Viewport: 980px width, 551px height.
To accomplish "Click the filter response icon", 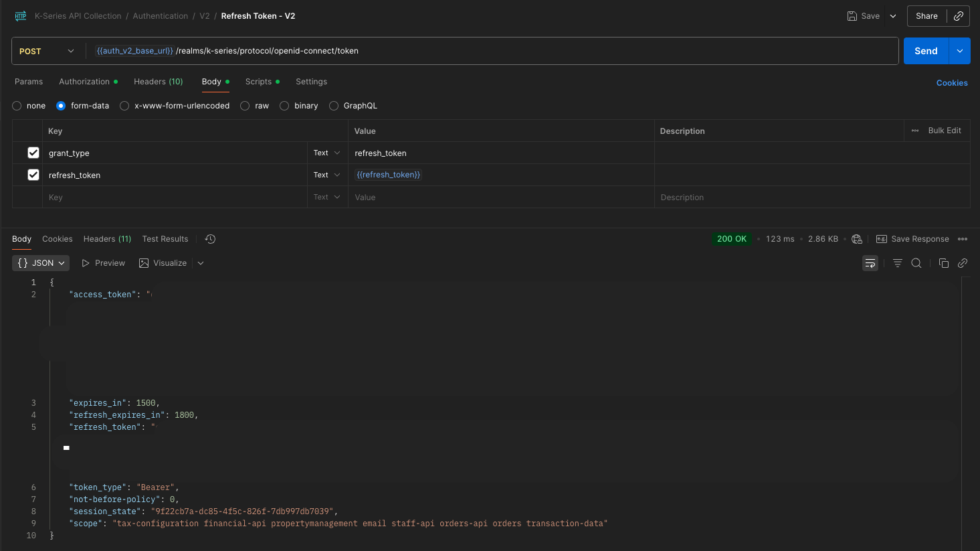I will (x=897, y=263).
